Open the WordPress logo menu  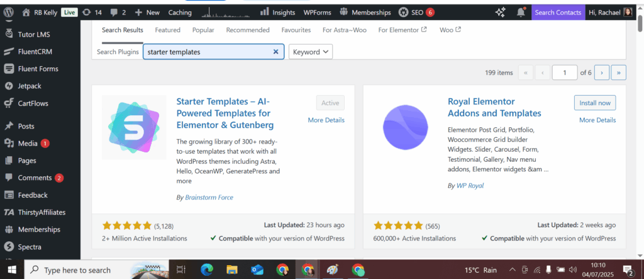click(8, 13)
